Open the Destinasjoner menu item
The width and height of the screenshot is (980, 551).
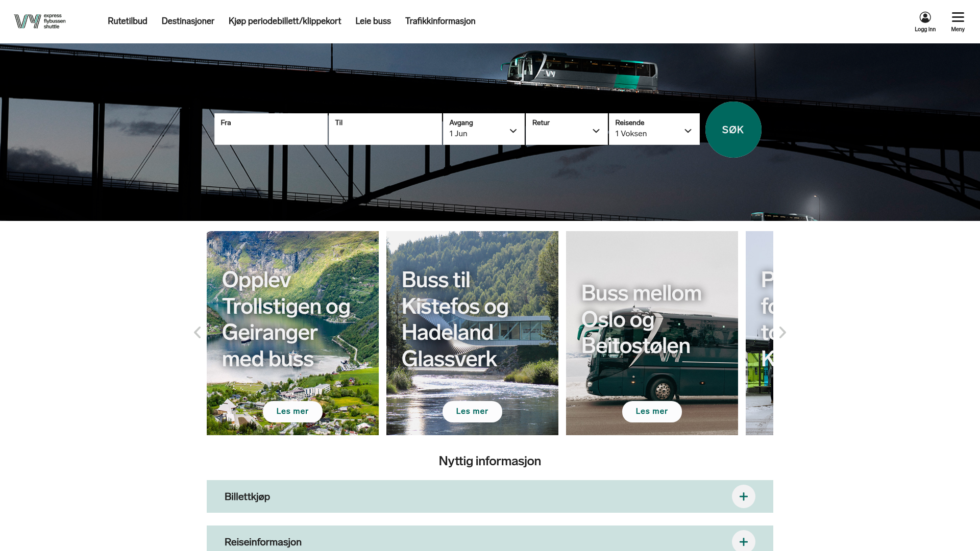(188, 21)
